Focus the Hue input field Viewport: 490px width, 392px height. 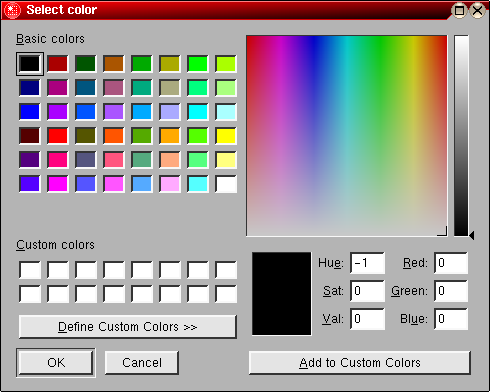click(x=367, y=263)
